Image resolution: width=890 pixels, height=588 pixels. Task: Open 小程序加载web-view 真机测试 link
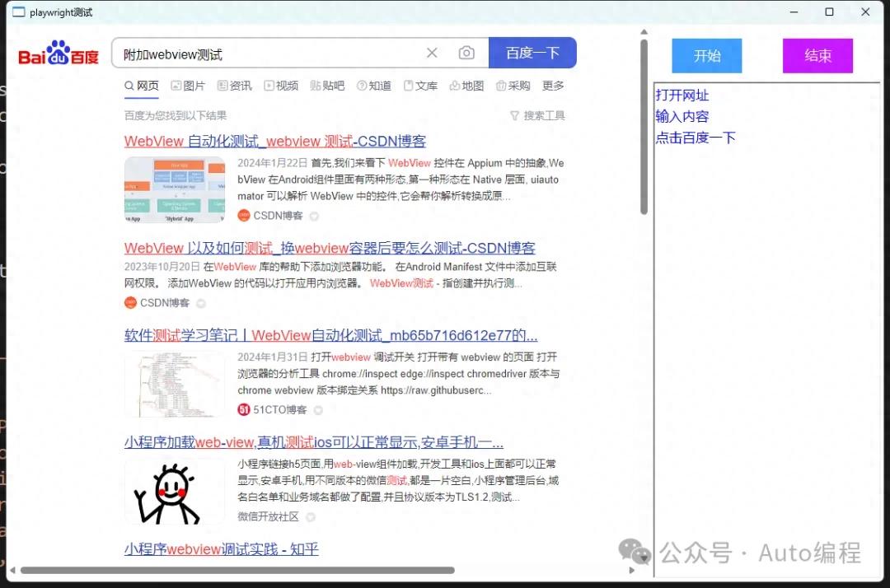click(314, 441)
